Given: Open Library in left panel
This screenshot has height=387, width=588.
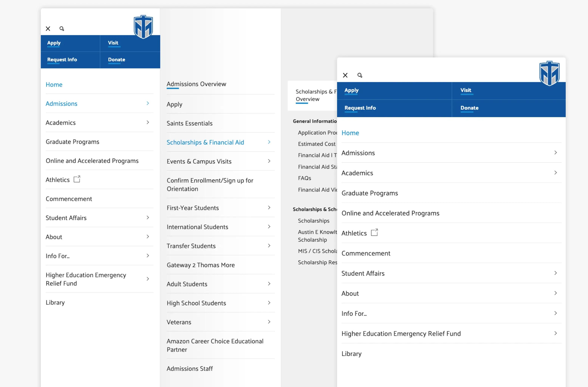Looking at the screenshot, I should pyautogui.click(x=55, y=303).
